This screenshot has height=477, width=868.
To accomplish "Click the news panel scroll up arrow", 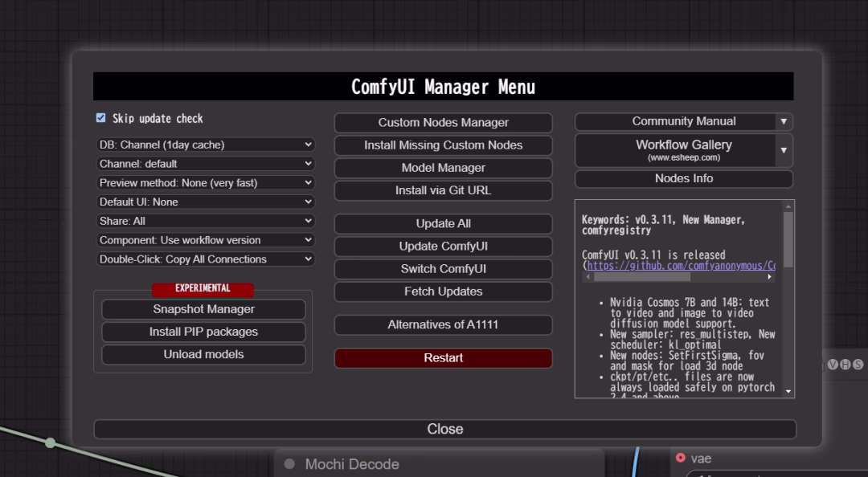I will coord(788,206).
